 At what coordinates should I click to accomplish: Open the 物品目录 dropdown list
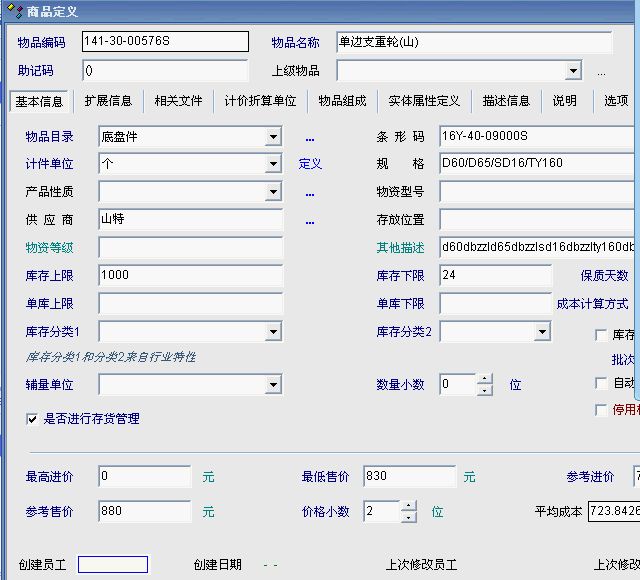[x=273, y=137]
